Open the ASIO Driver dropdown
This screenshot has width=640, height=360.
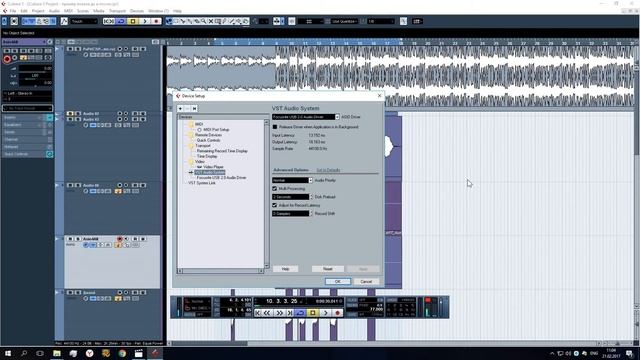306,117
